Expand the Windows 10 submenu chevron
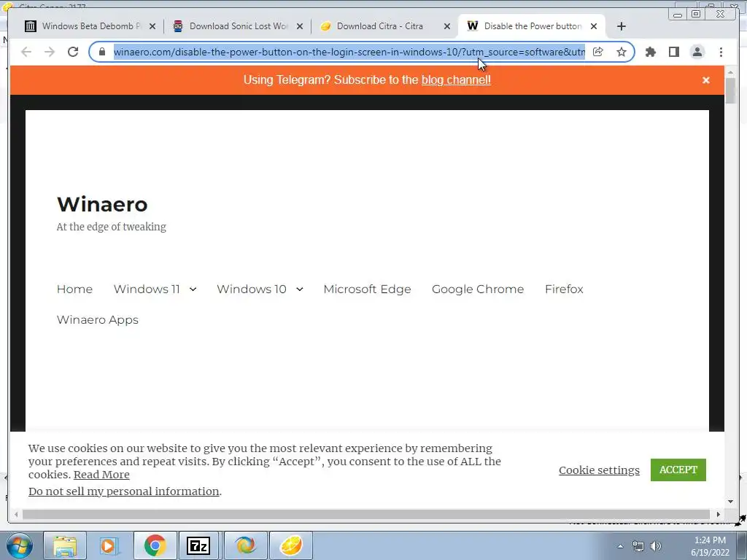The image size is (747, 560). [x=300, y=289]
